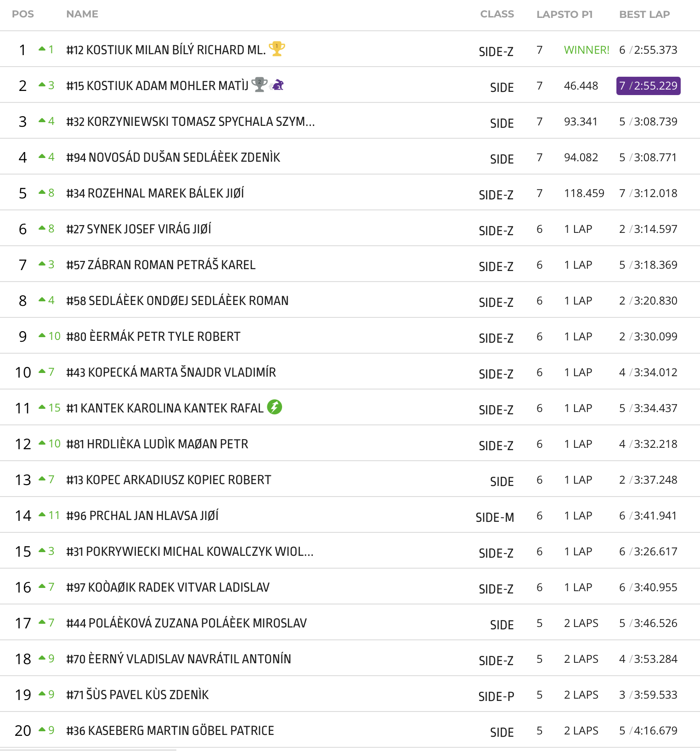Click #97 KOÒAØIK RADEK VITVAR LADISLAV

pyautogui.click(x=168, y=587)
